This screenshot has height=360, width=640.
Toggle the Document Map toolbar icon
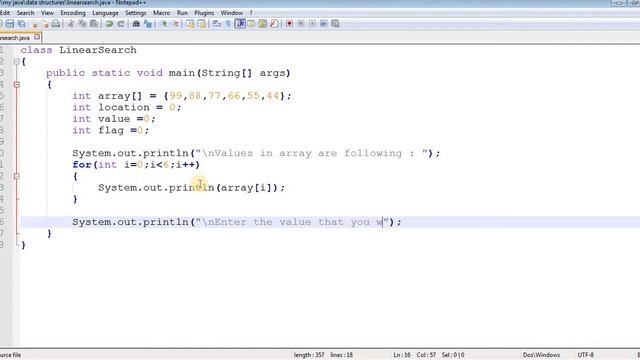262,24
